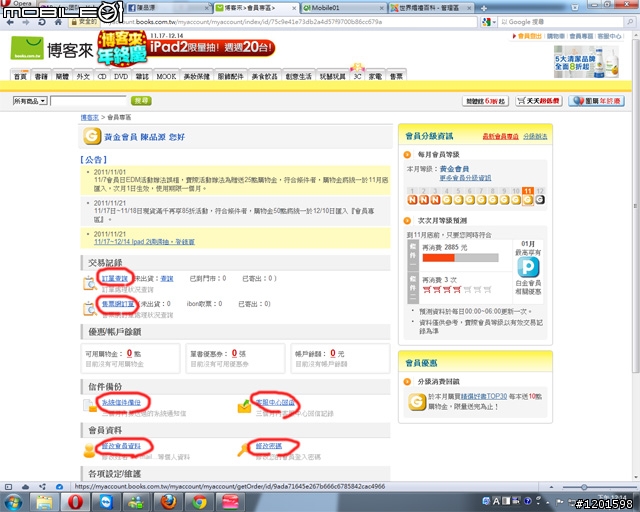Click the Opera Link cloud icon in status bar
The image size is (640, 512).
(25, 486)
